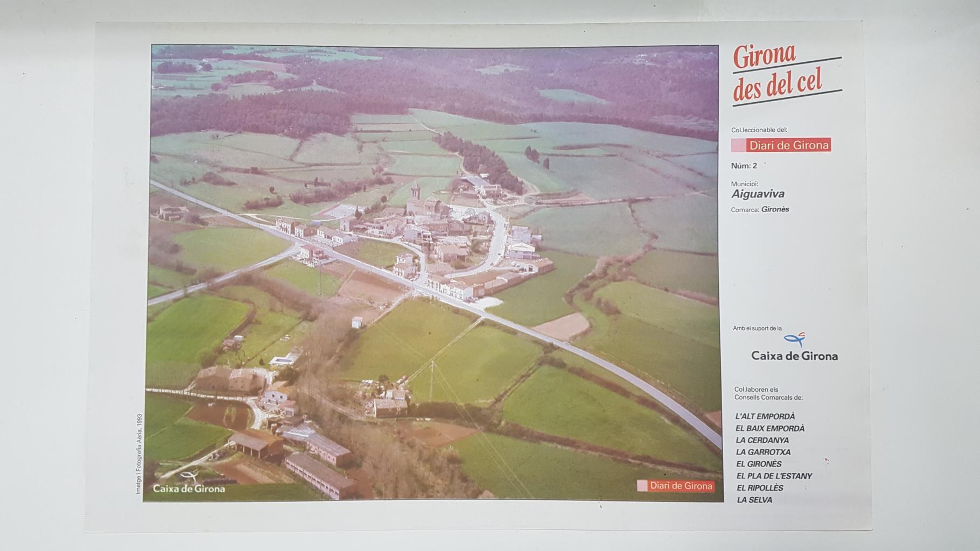Click the 'Núm: 2' text
This screenshot has width=980, height=551.
click(744, 166)
